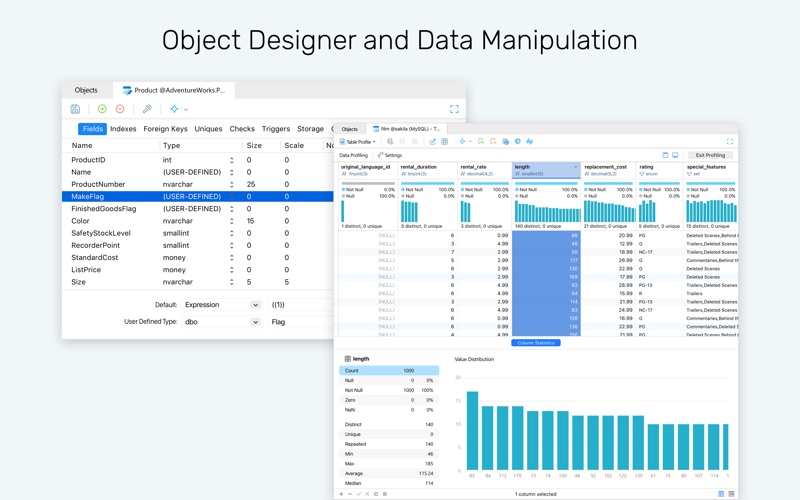Click the plus add-record icon in film status bar
This screenshot has height=500, width=800.
click(341, 494)
